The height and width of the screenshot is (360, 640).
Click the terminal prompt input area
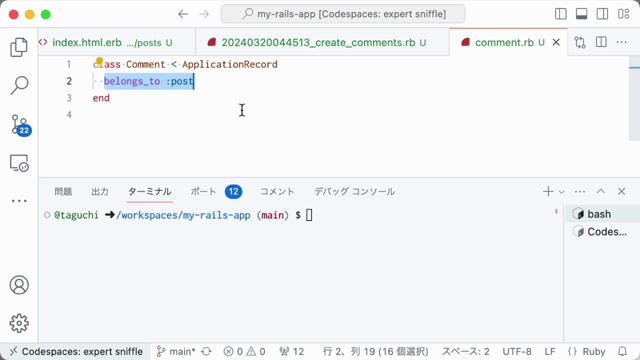pyautogui.click(x=309, y=215)
